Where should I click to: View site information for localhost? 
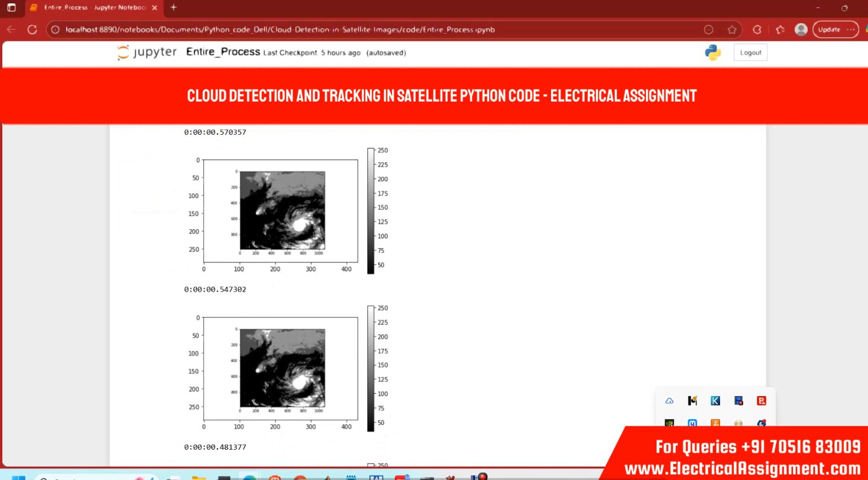click(55, 29)
